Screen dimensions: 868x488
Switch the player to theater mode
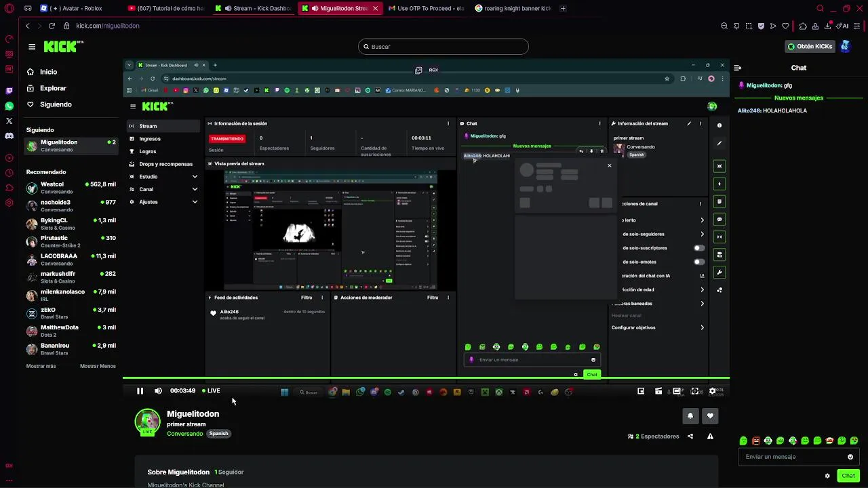click(677, 391)
